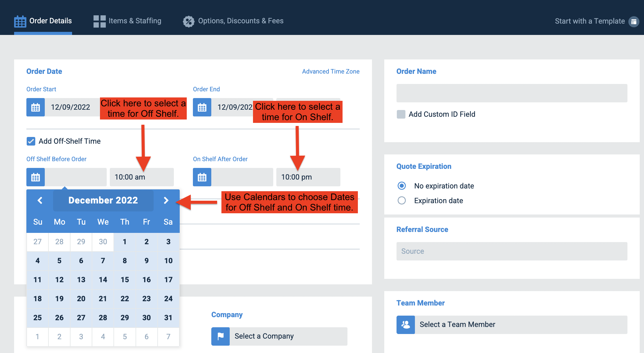The width and height of the screenshot is (644, 353).
Task: Click Off Shelf Before Order calendar icon
Action: (x=36, y=177)
